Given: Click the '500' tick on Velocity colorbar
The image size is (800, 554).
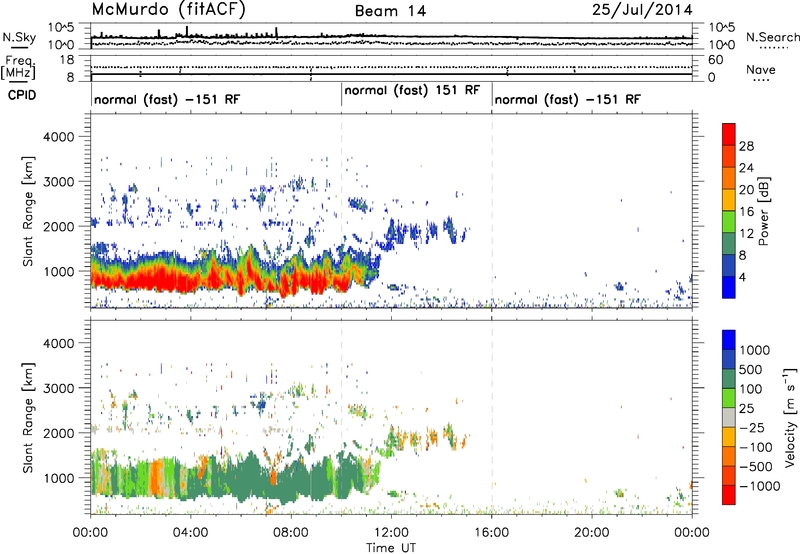Looking at the screenshot, I should coord(751,369).
